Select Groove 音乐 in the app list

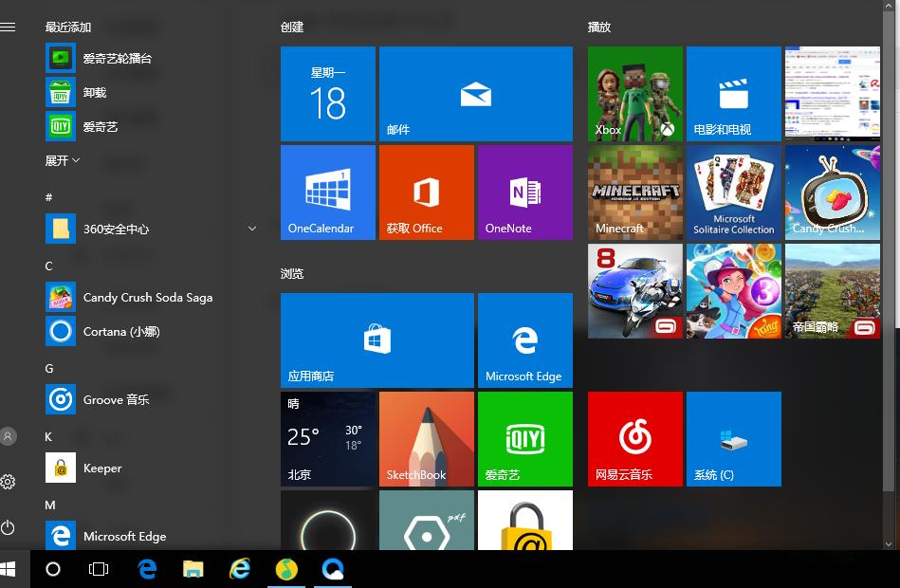(x=116, y=399)
